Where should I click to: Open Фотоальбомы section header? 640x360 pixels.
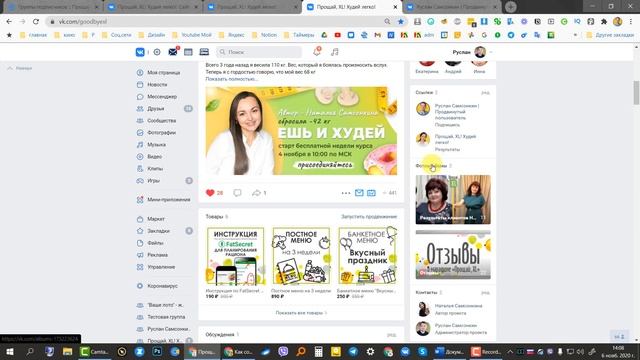[431, 166]
